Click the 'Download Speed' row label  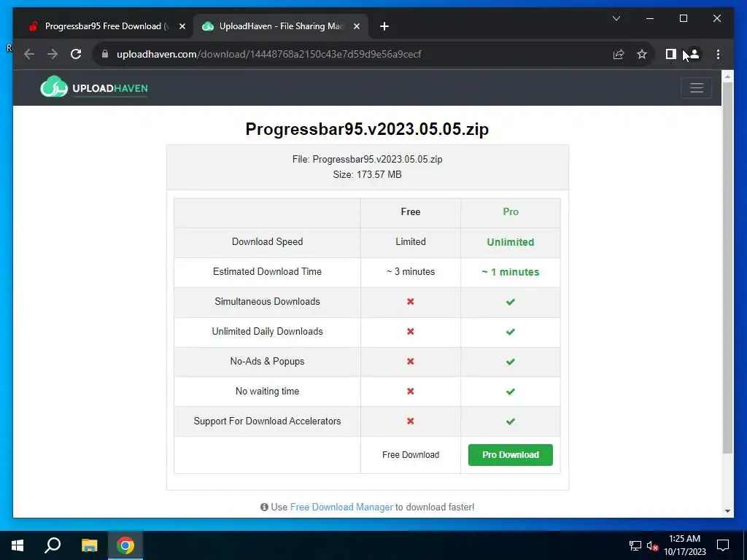coord(267,242)
